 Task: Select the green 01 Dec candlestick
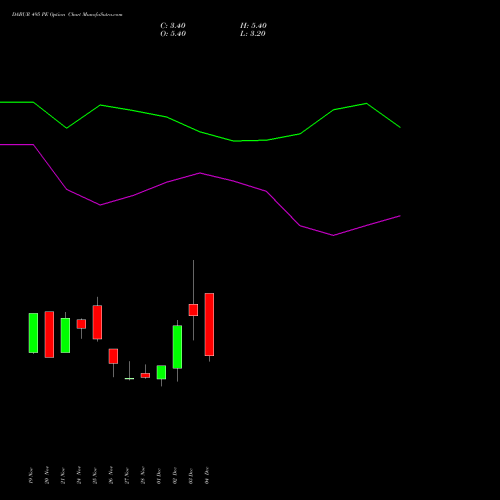tap(161, 372)
